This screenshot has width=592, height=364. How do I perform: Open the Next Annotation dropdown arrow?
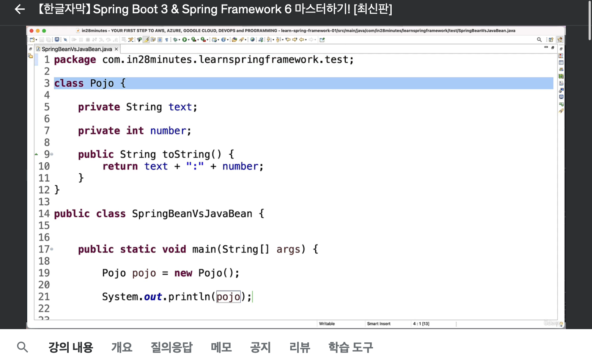tap(273, 39)
